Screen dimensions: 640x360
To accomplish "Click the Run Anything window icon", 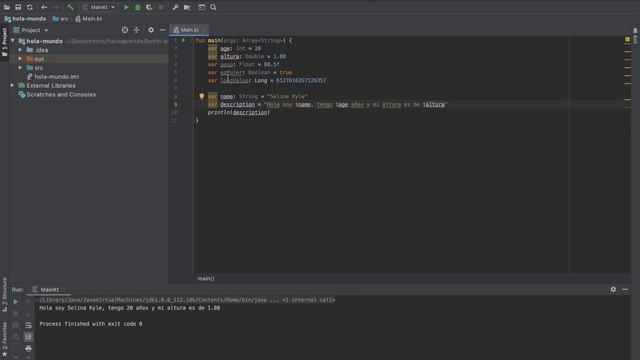I will pos(202,7).
